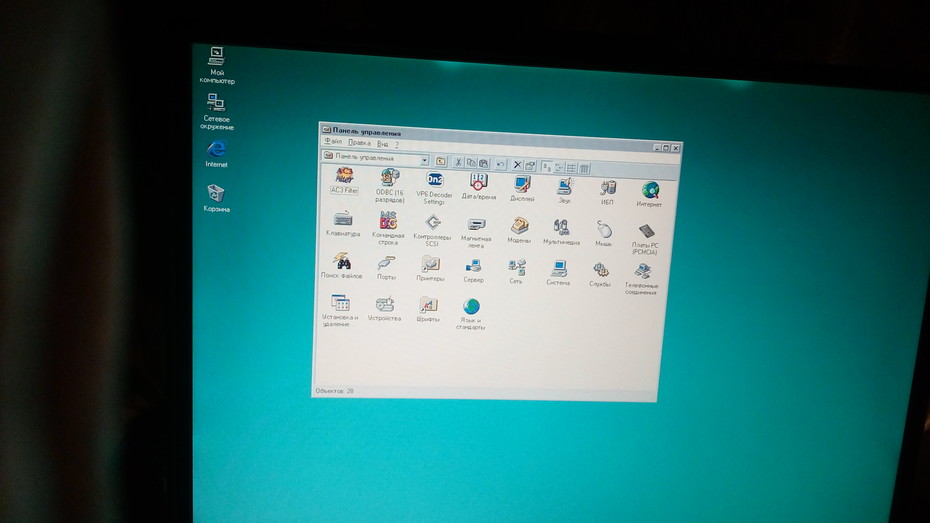This screenshot has width=930, height=523.
Task: Open Поиск файлов icon
Action: (341, 266)
